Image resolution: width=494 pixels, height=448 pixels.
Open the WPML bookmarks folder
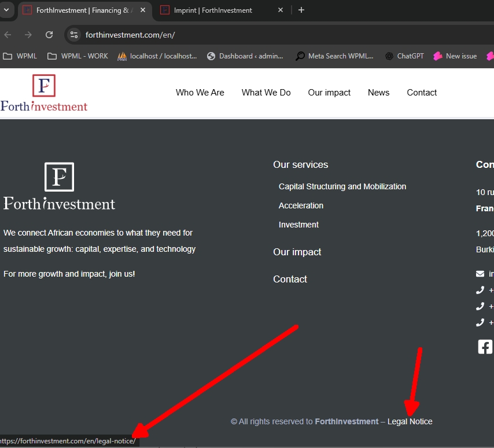[x=20, y=56]
